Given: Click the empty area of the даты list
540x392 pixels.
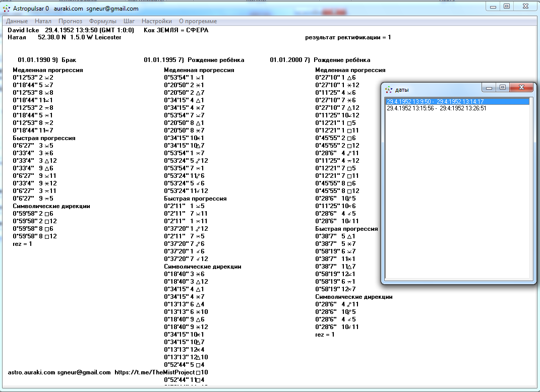Looking at the screenshot, I should click(x=456, y=202).
